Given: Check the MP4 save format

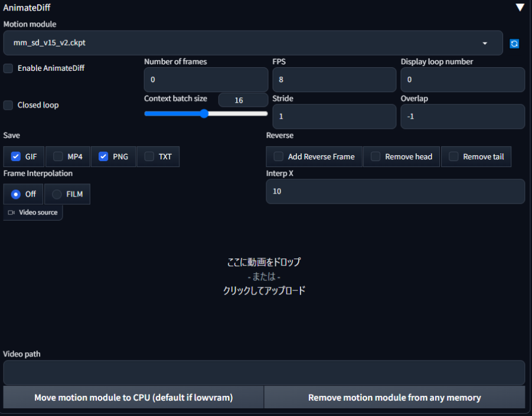Looking at the screenshot, I should (x=58, y=157).
